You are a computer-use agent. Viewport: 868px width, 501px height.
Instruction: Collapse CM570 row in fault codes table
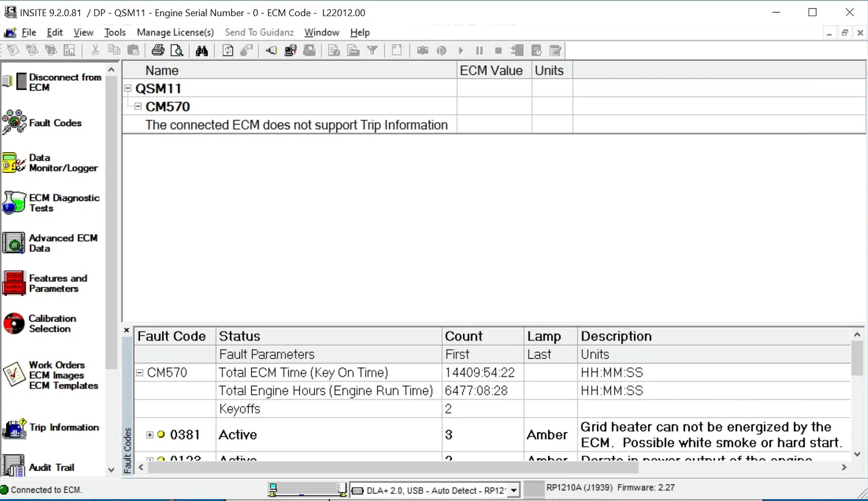tap(140, 372)
